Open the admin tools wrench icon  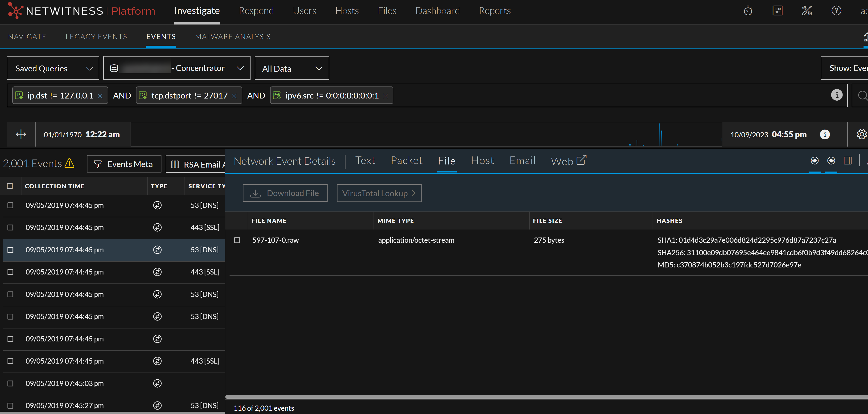point(807,11)
